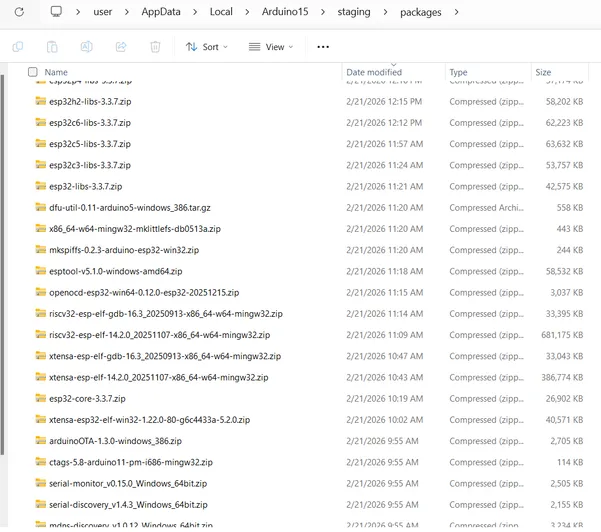Click date 2/21/2026 10:02 AM
601x532 pixels.
pyautogui.click(x=384, y=420)
